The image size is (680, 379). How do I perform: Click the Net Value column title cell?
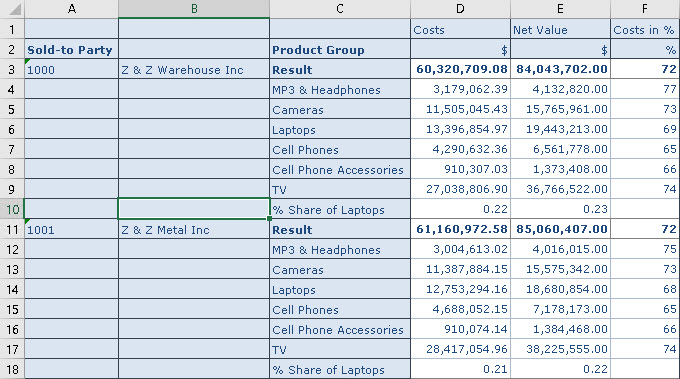[560, 29]
